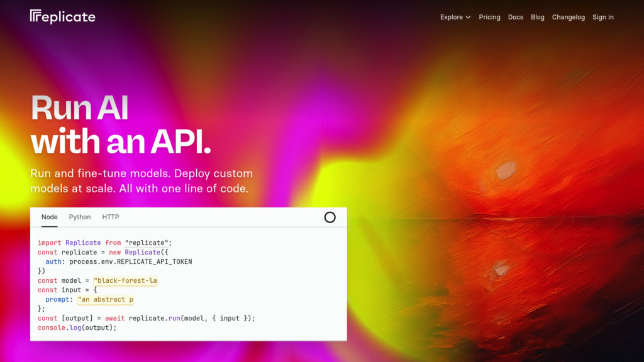
Task: Select the Node code tab
Action: pyautogui.click(x=50, y=217)
